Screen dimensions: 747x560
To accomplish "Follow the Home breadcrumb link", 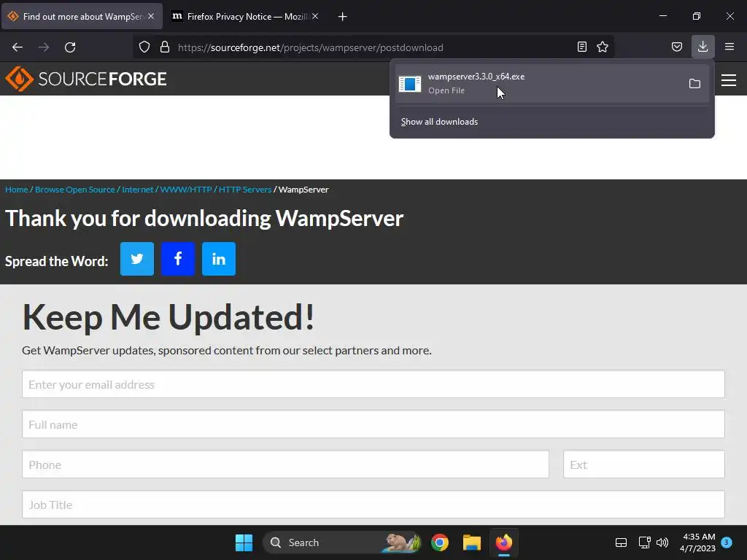I will click(x=17, y=190).
